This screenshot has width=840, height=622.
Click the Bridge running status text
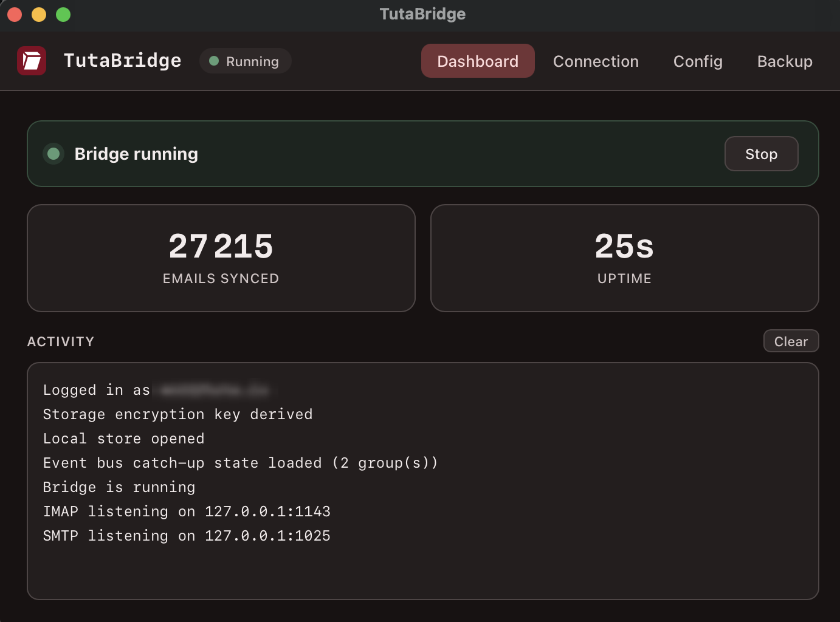[136, 154]
